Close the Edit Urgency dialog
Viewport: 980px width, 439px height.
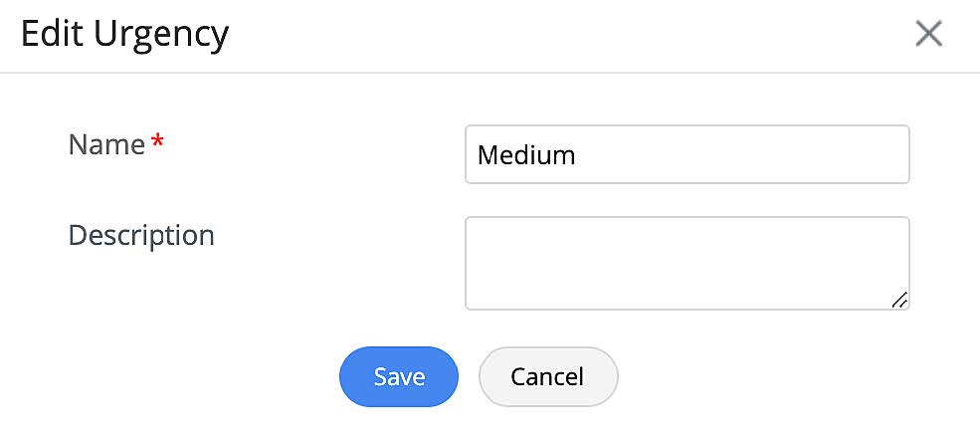(928, 34)
